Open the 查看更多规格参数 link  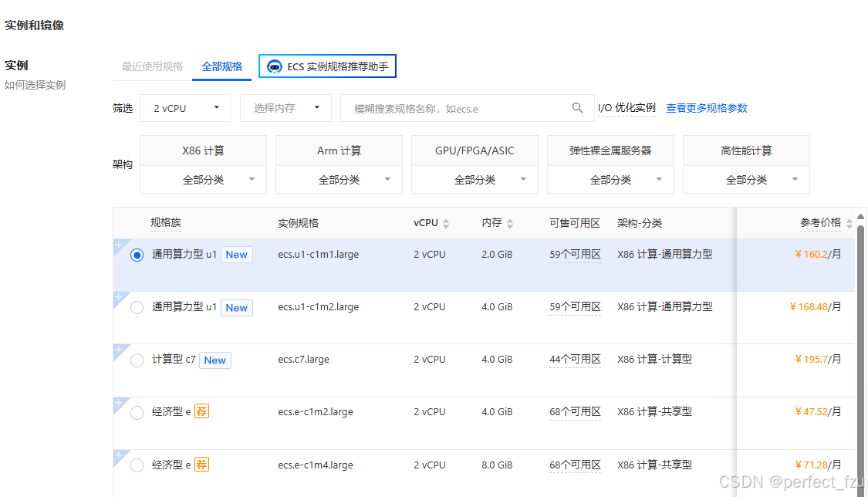point(706,108)
